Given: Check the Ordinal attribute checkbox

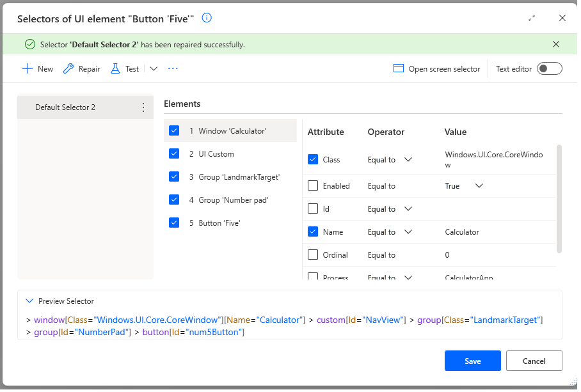Looking at the screenshot, I should click(313, 255).
